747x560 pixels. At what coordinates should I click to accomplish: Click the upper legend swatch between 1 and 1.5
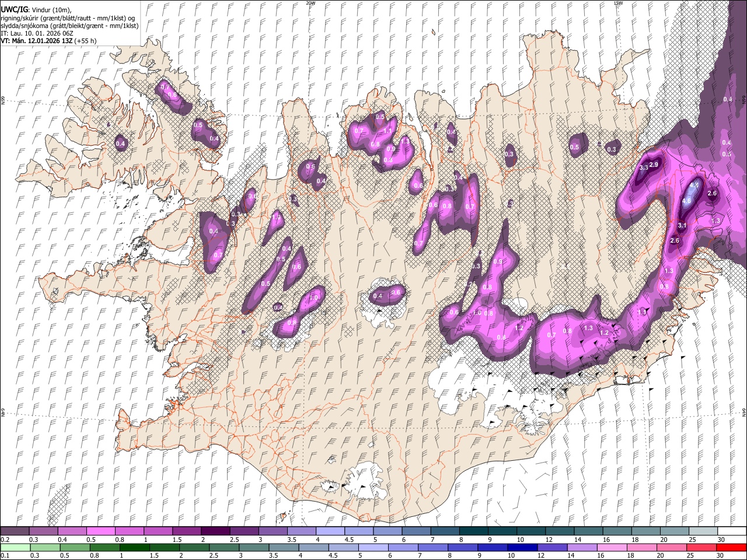coord(158,531)
